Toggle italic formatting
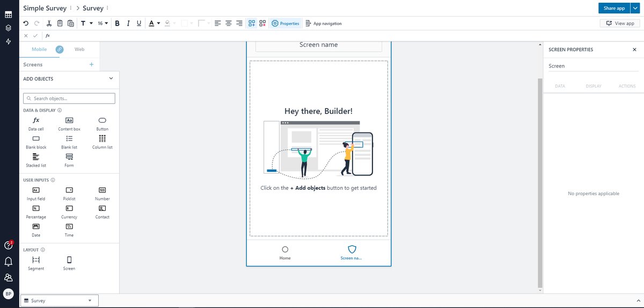 pyautogui.click(x=128, y=23)
